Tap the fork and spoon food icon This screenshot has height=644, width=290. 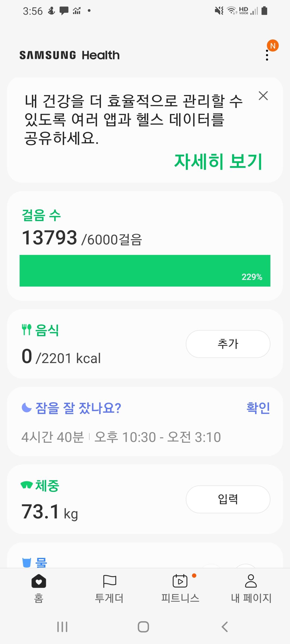[27, 330]
